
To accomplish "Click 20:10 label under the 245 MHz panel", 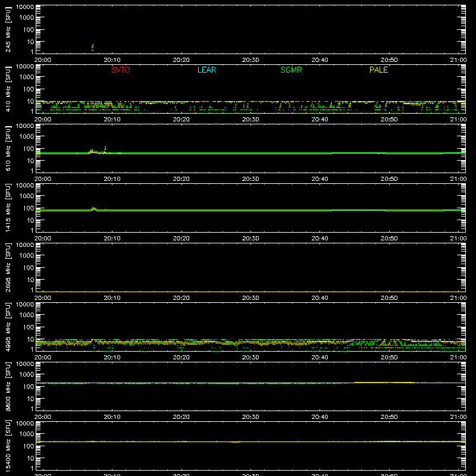I will (112, 60).
